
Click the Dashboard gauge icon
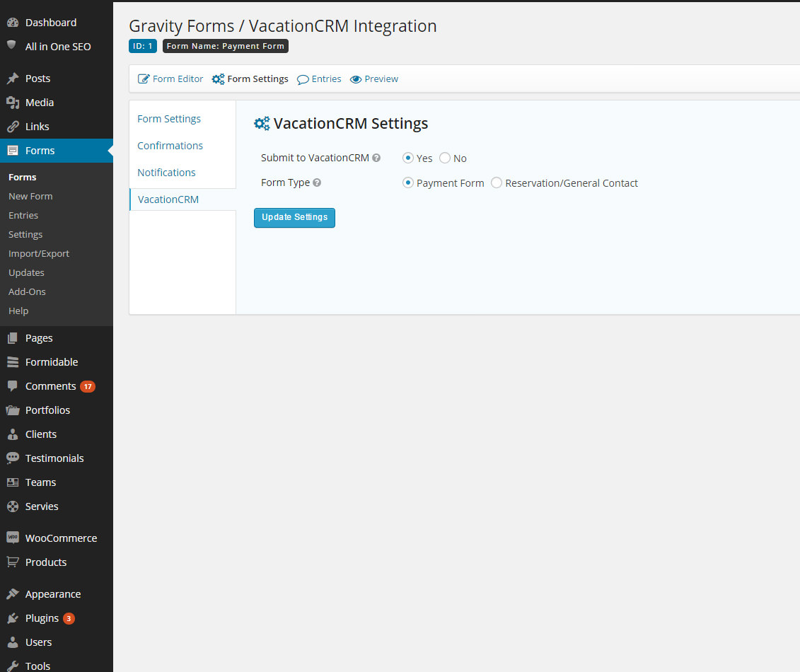(x=13, y=23)
